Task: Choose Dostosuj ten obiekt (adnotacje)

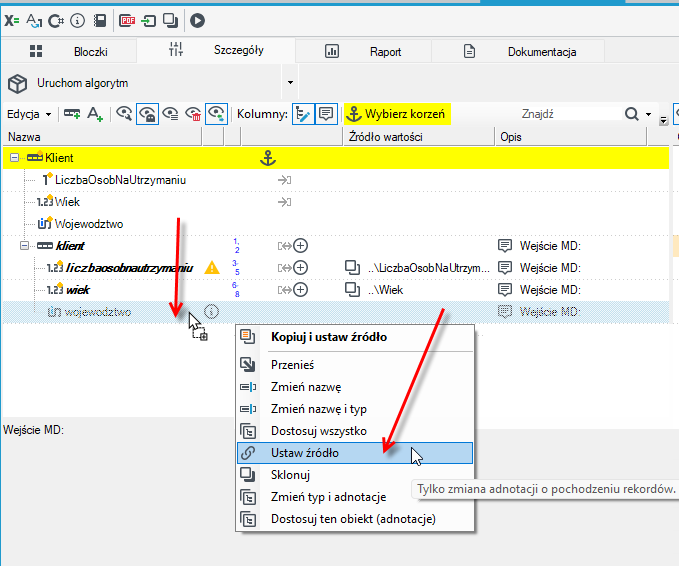Action: pyautogui.click(x=355, y=519)
